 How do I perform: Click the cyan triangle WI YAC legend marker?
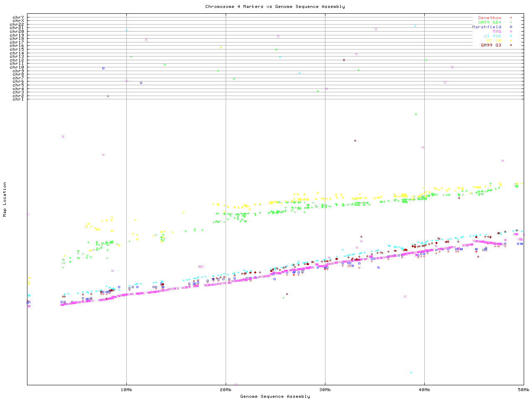pyautogui.click(x=511, y=36)
